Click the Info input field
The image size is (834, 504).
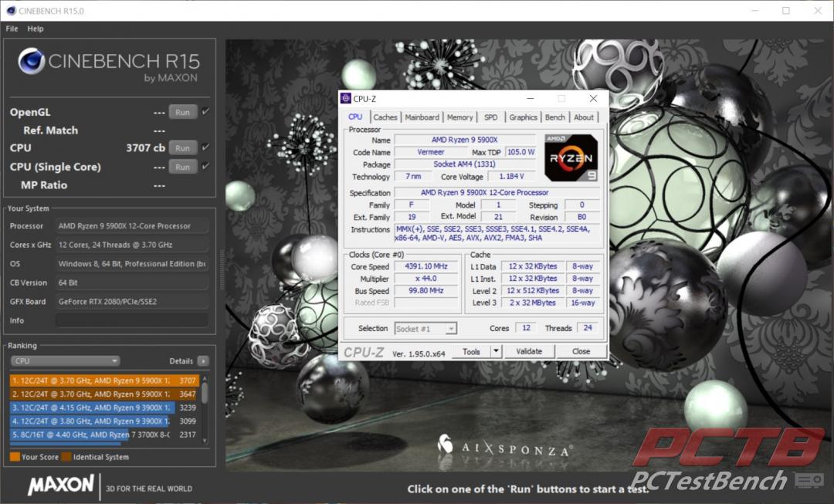[x=132, y=320]
